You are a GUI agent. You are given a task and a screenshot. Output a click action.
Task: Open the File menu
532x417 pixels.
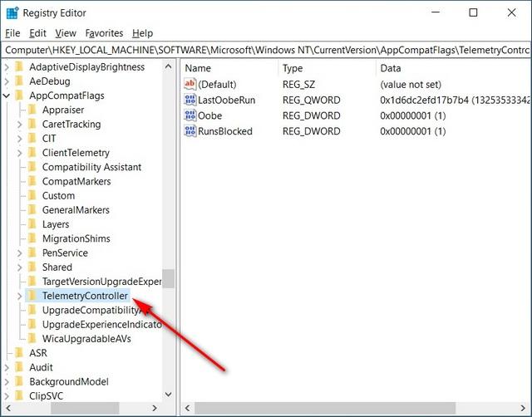click(x=12, y=33)
